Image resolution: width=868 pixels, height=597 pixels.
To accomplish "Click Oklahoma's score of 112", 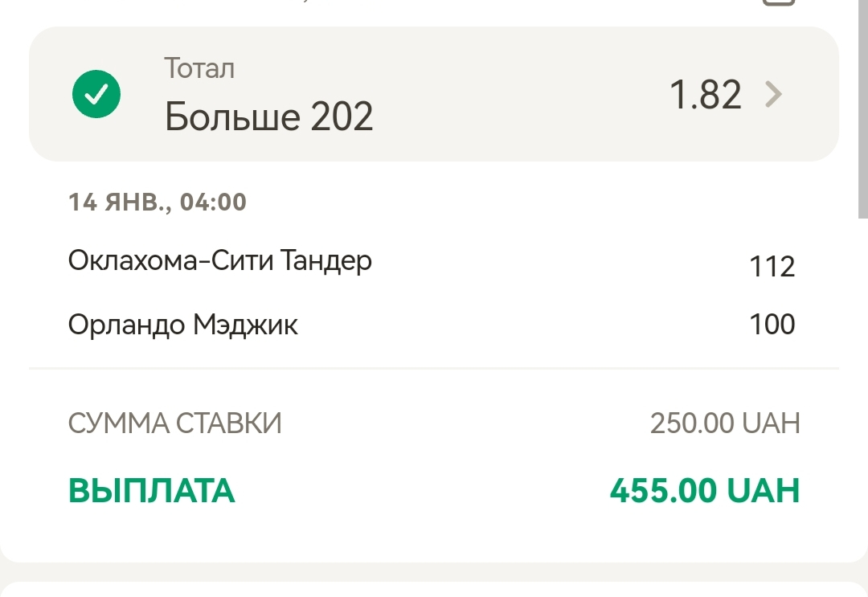I will click(x=772, y=266).
